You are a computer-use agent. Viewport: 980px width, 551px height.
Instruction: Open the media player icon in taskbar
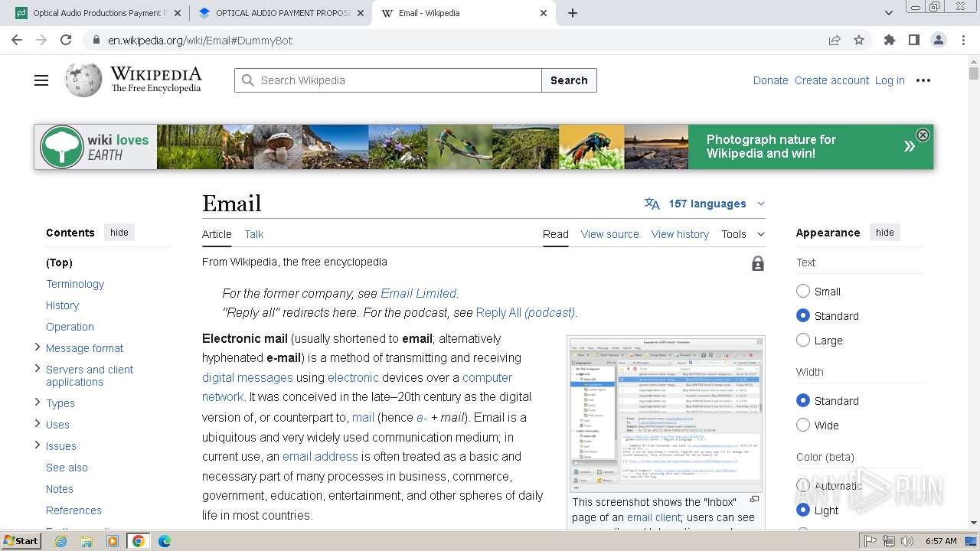113,541
